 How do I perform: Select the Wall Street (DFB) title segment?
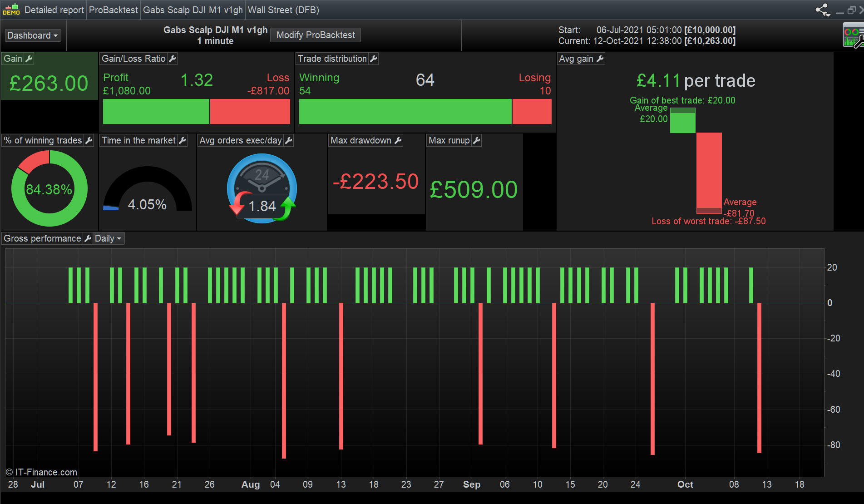tap(283, 10)
